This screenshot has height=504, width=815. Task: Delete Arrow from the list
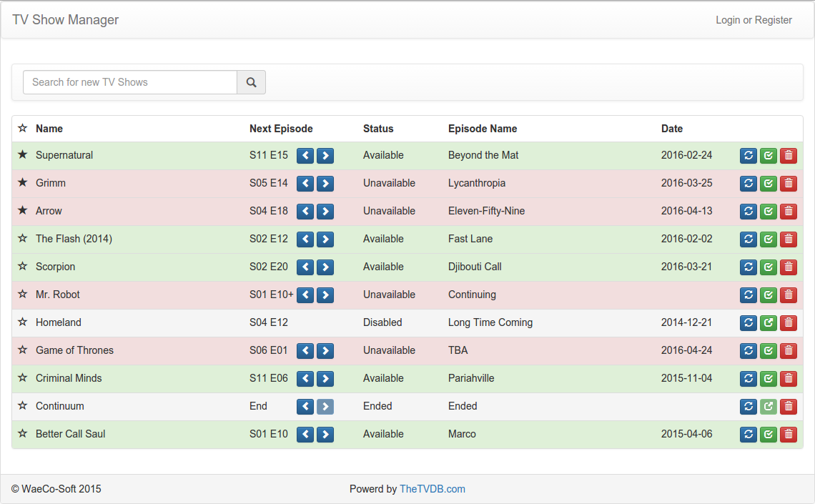(x=789, y=212)
